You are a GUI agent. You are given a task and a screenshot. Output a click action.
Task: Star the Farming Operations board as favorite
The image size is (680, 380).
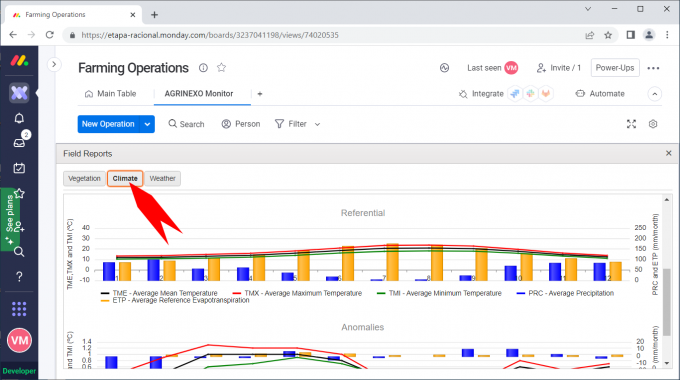222,68
